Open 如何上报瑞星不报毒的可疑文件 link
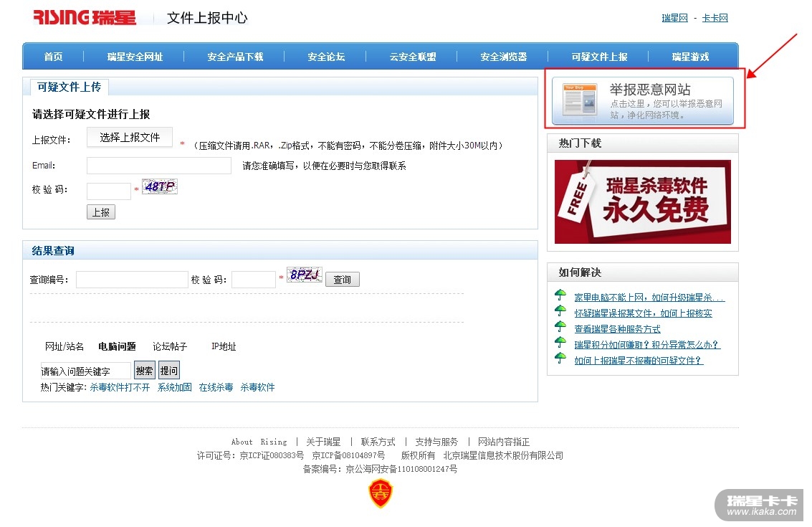 pos(639,360)
